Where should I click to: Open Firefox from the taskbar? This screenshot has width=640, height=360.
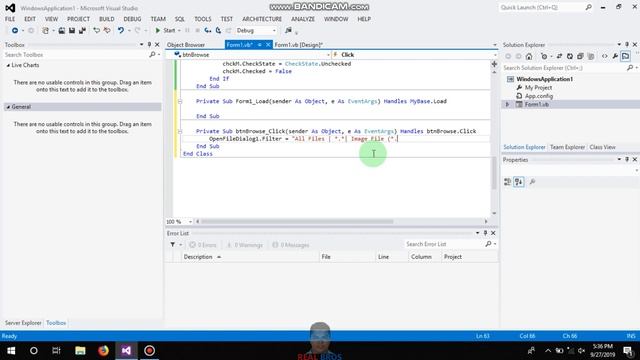[x=103, y=351]
